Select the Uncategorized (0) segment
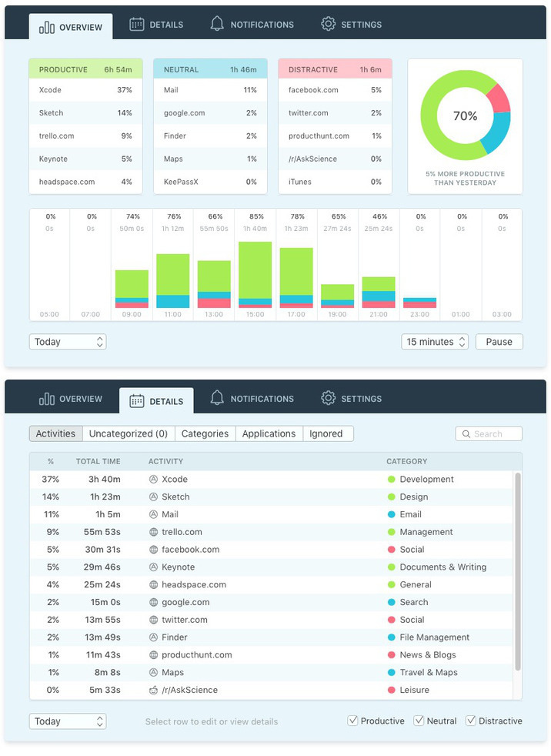 click(x=129, y=433)
